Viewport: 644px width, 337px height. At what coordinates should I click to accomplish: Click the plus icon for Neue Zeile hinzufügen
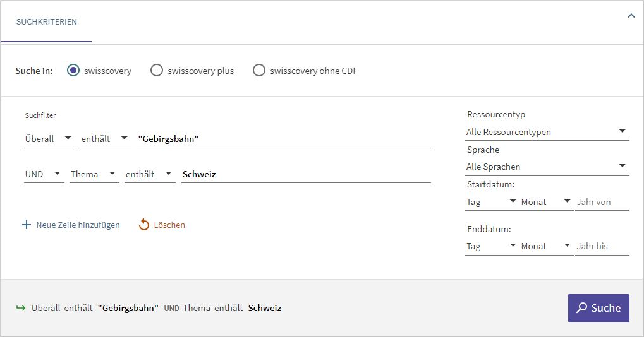(x=26, y=225)
